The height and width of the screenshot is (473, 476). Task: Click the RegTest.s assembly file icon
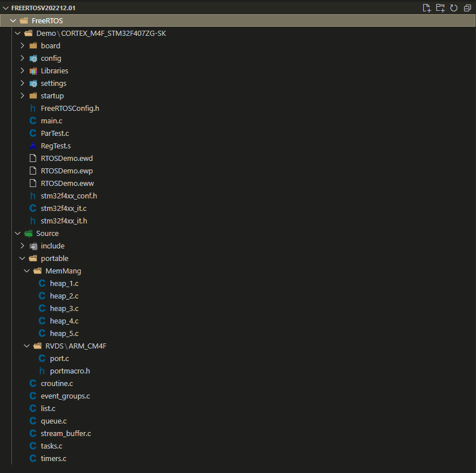click(x=33, y=146)
